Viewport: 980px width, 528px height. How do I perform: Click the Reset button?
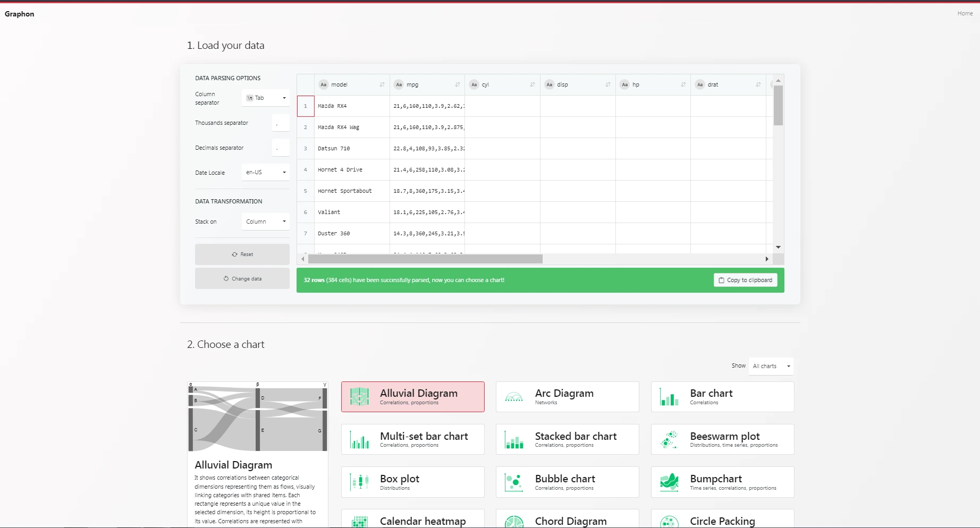click(x=242, y=254)
